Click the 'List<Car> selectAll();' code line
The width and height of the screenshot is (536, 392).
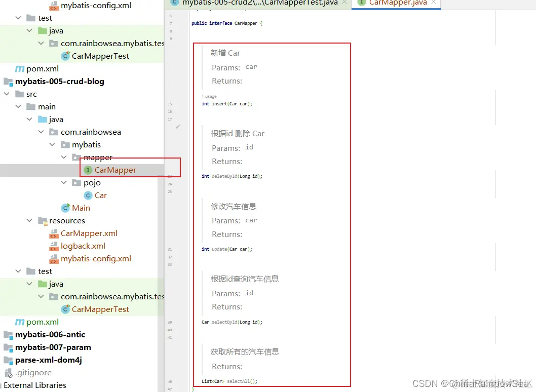pos(229,381)
